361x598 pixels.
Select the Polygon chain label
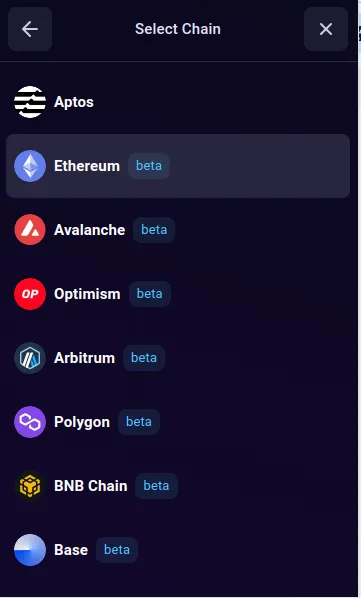[x=82, y=422]
